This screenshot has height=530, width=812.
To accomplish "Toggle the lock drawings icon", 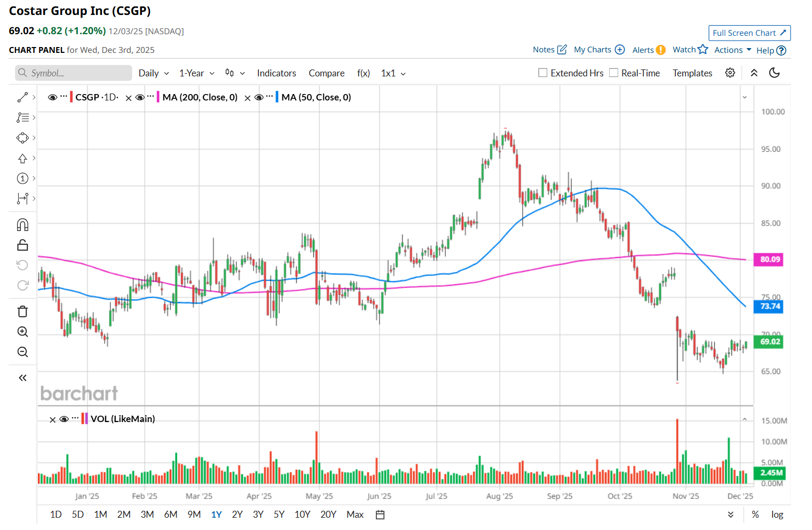I will [x=22, y=245].
